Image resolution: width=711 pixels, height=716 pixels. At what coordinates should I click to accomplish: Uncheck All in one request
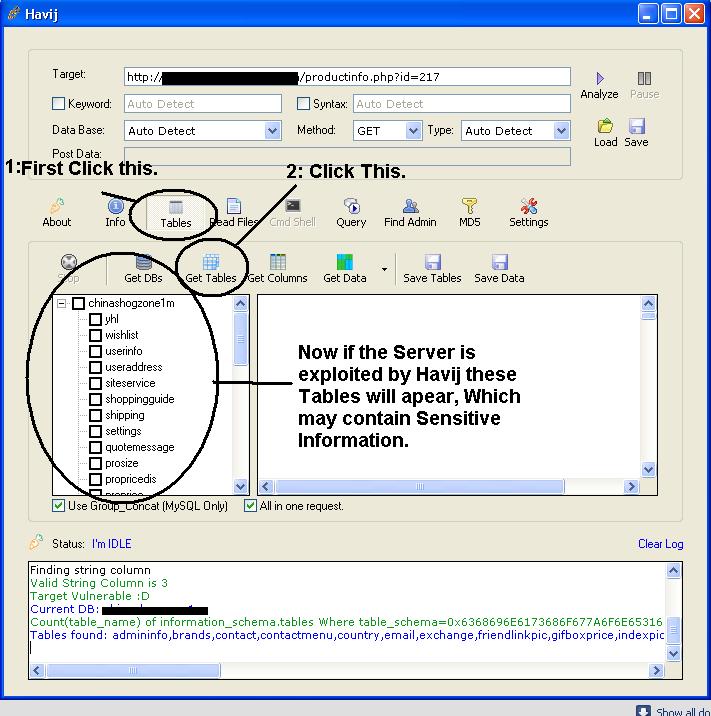click(250, 505)
